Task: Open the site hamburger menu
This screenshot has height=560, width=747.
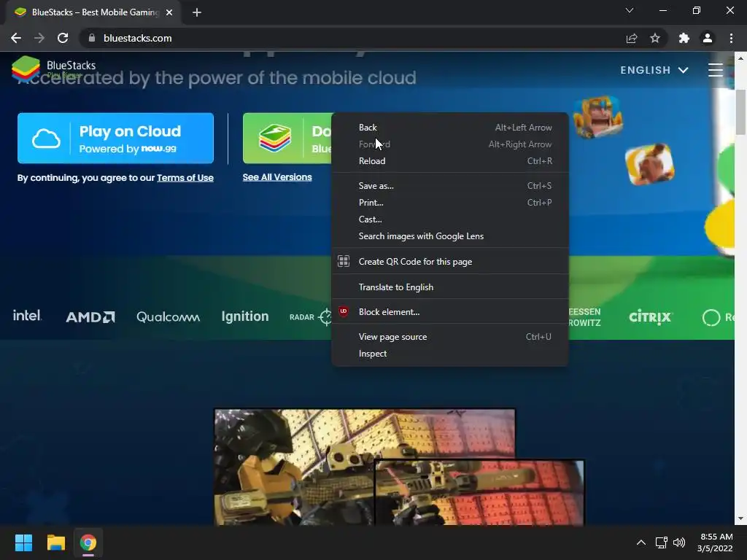Action: coord(716,70)
